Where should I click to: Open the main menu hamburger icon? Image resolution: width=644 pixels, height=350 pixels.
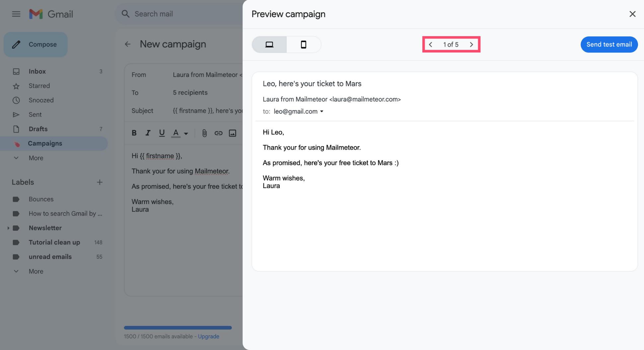pyautogui.click(x=16, y=14)
